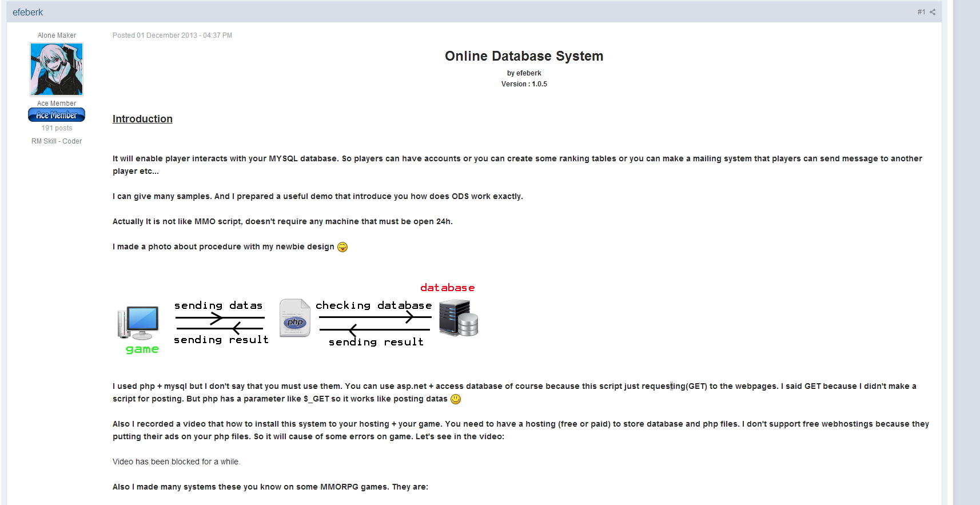The width and height of the screenshot is (980, 505).
Task: Click the 'RM Skill - Coder' text
Action: (x=57, y=141)
